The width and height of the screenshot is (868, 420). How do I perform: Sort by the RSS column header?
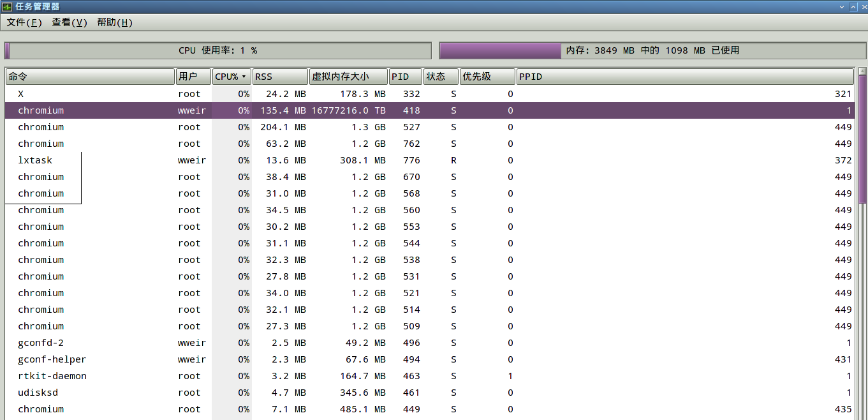pyautogui.click(x=280, y=77)
